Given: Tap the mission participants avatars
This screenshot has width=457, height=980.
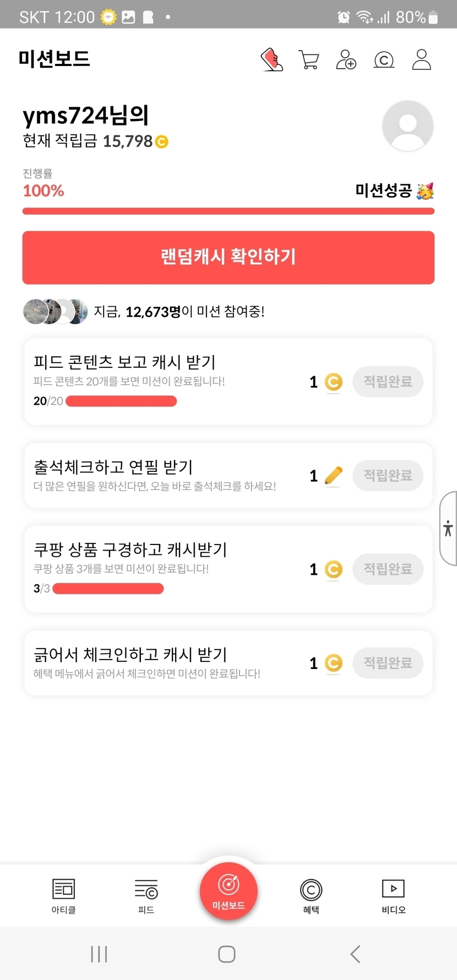Looking at the screenshot, I should point(55,312).
